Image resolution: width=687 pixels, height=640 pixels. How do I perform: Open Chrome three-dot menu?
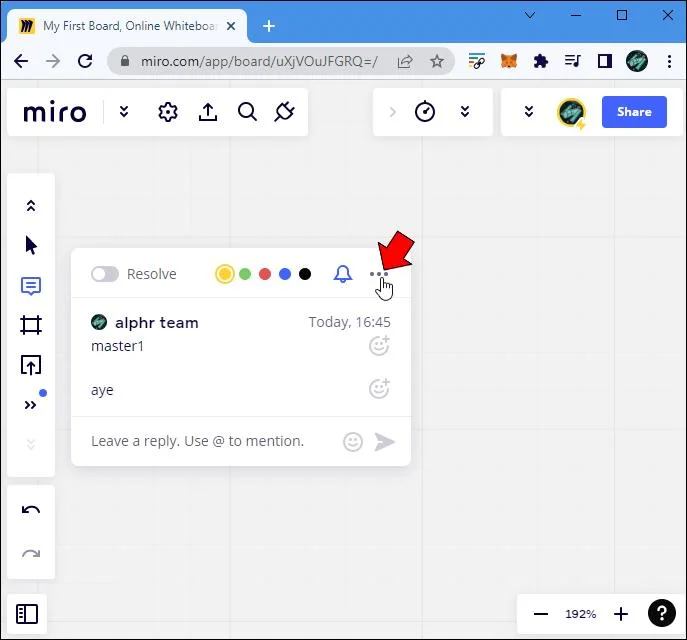point(669,61)
